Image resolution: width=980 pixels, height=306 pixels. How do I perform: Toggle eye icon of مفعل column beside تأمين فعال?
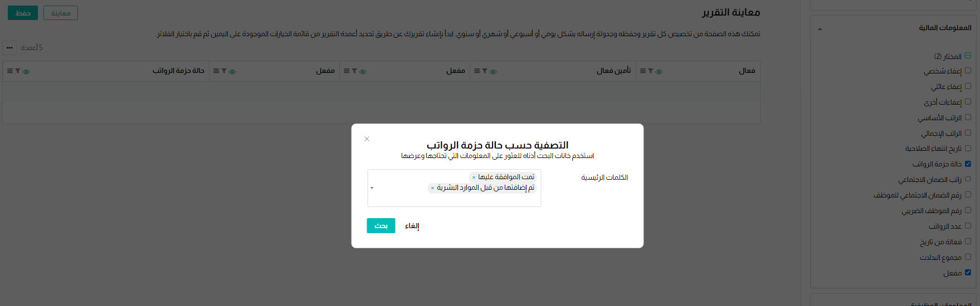pos(363,72)
